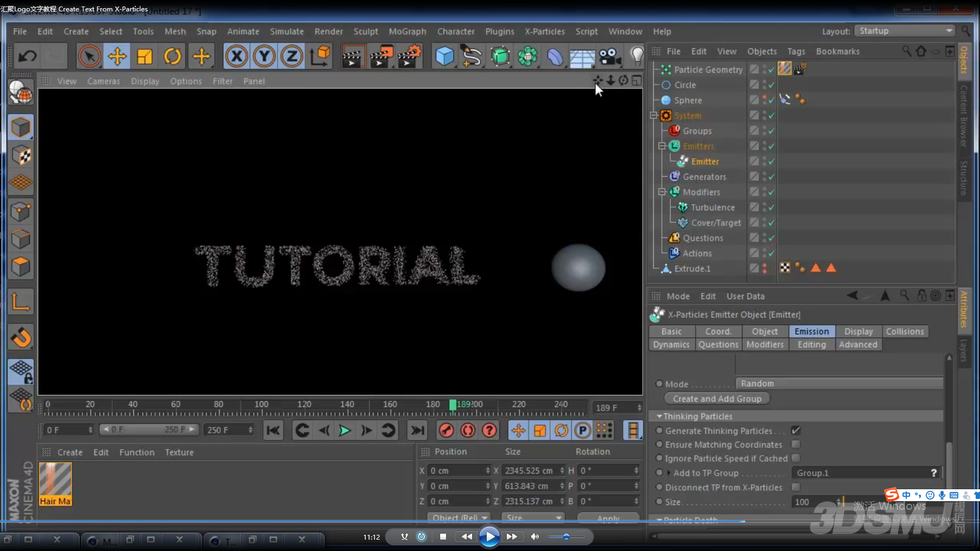Jump to the timeline start
This screenshot has height=551, width=980.
(x=273, y=430)
